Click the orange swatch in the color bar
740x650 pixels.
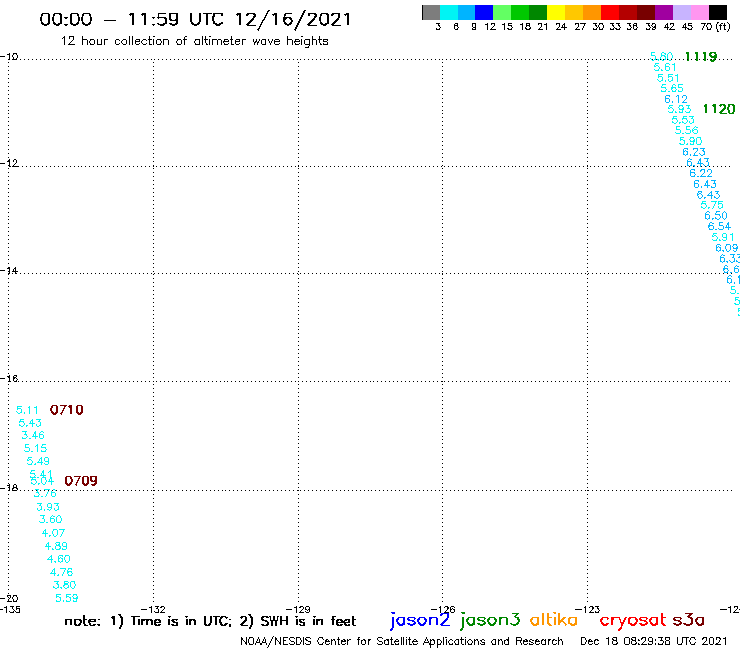pyautogui.click(x=592, y=12)
